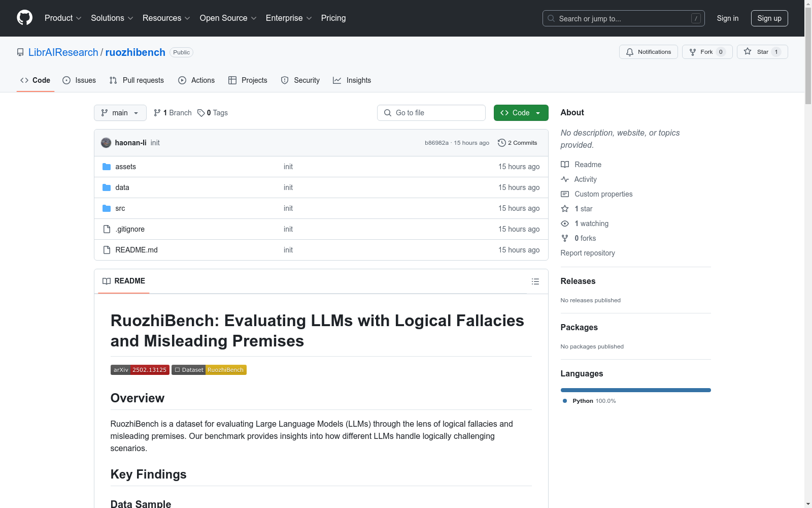Switch to the Issues tab
The width and height of the screenshot is (812, 508).
click(x=79, y=80)
